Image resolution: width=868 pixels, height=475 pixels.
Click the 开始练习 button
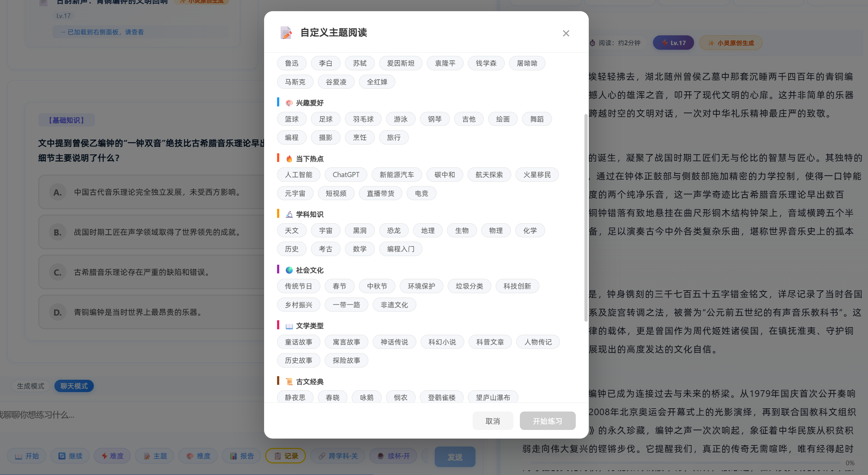(x=547, y=421)
